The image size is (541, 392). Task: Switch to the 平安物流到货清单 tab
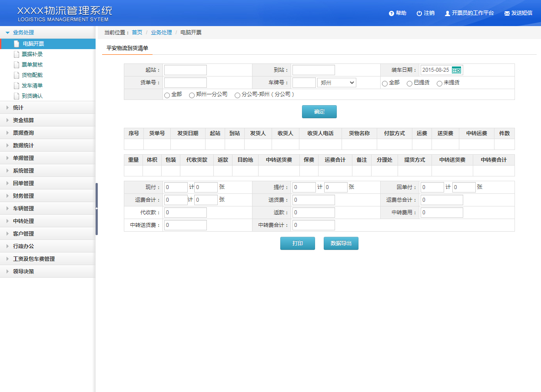pos(127,48)
